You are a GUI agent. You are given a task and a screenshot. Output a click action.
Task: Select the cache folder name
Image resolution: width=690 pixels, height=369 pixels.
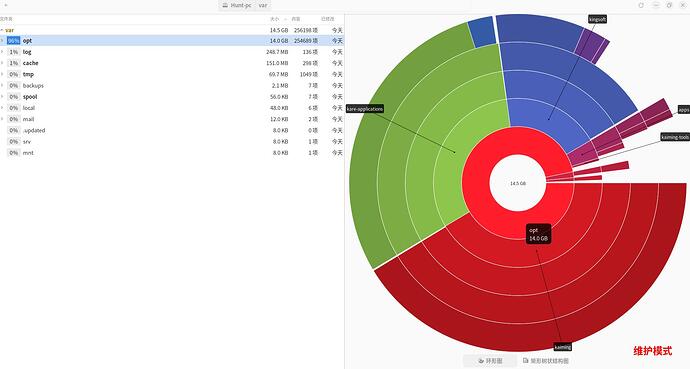(30, 63)
